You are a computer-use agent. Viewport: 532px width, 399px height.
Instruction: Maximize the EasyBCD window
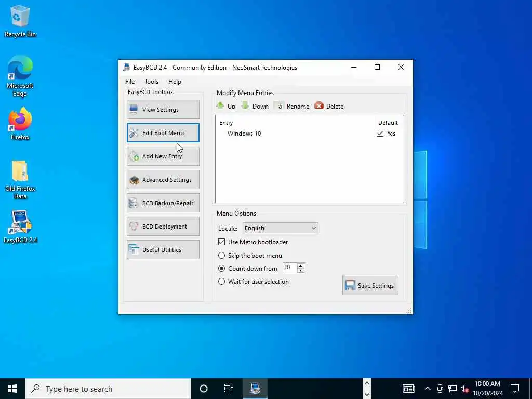coord(377,67)
